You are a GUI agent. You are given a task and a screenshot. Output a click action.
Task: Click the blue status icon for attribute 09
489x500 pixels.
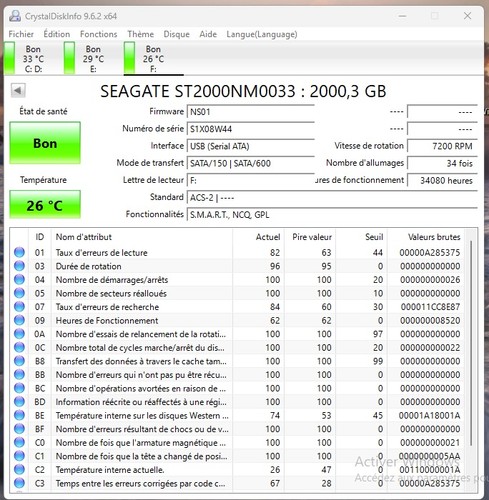click(x=19, y=320)
